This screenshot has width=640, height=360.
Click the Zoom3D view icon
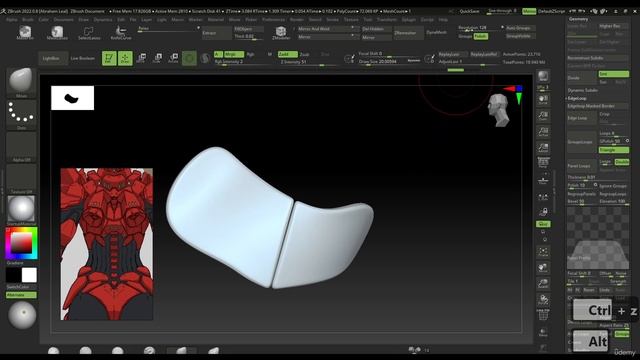point(543,284)
